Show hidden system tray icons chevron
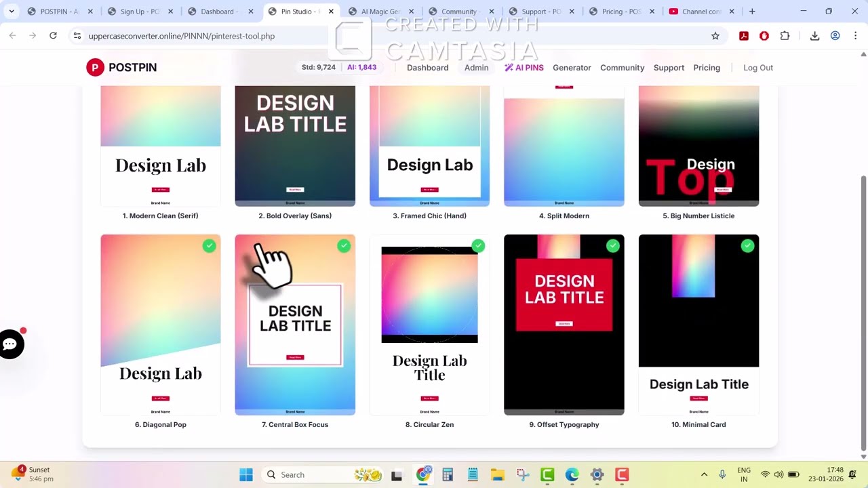This screenshot has width=868, height=488. [x=704, y=474]
